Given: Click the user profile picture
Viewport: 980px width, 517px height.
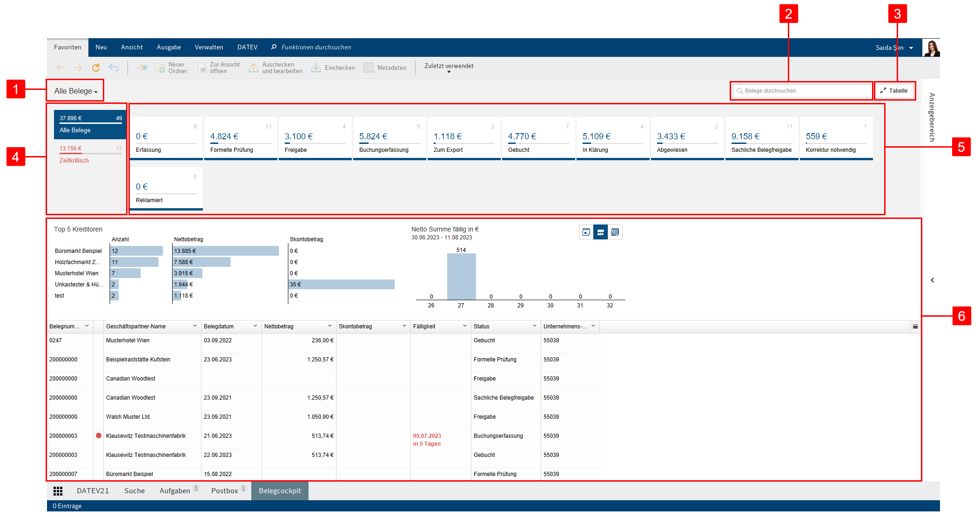Looking at the screenshot, I should (931, 48).
